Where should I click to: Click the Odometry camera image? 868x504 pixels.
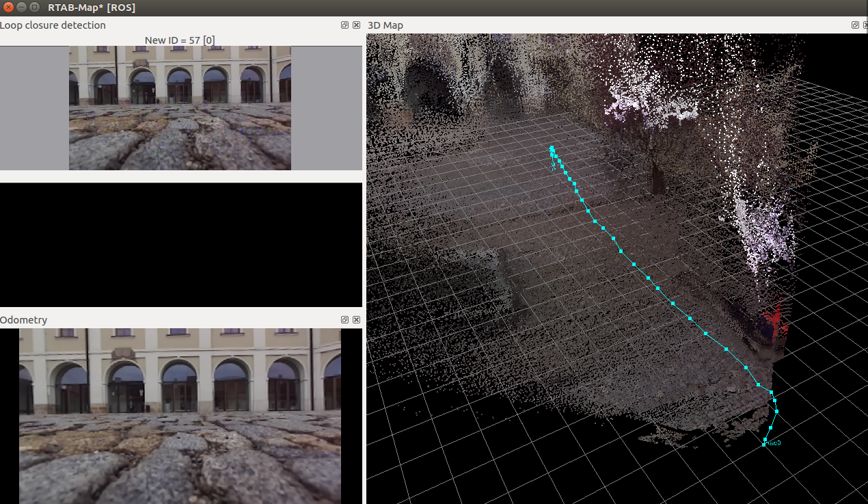180,416
